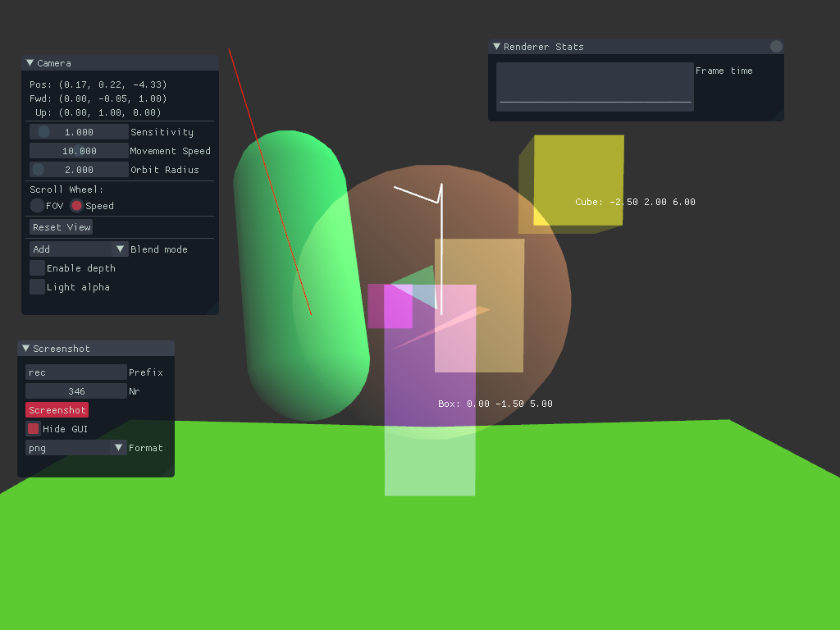Uncheck the Hide GUI checkbox

click(34, 429)
